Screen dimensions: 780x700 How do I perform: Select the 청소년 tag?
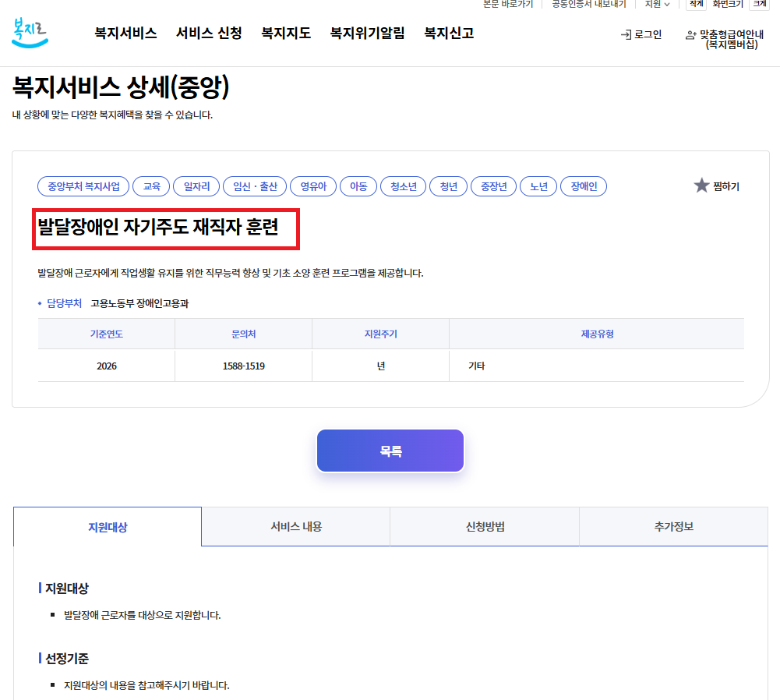tap(404, 186)
